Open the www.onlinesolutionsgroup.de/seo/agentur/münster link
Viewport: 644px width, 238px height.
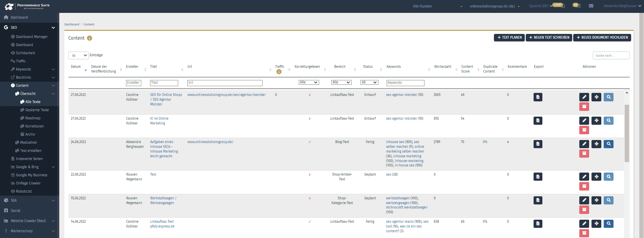point(226,95)
